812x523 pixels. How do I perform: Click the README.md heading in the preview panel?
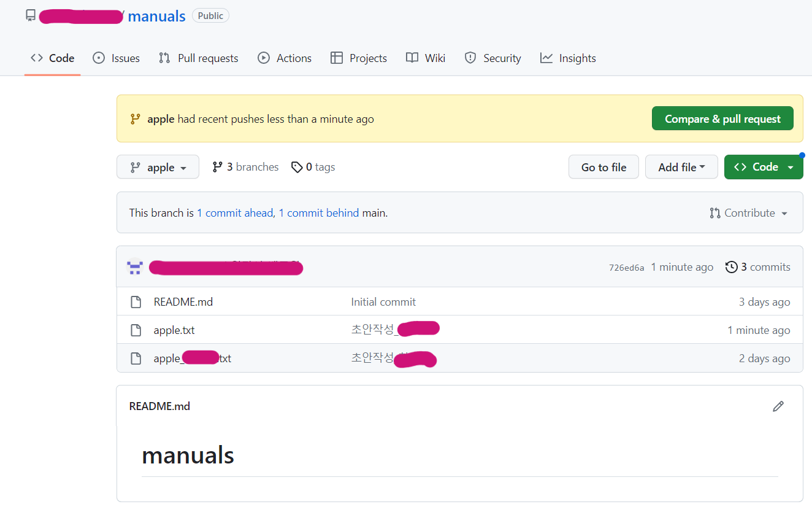tap(159, 406)
